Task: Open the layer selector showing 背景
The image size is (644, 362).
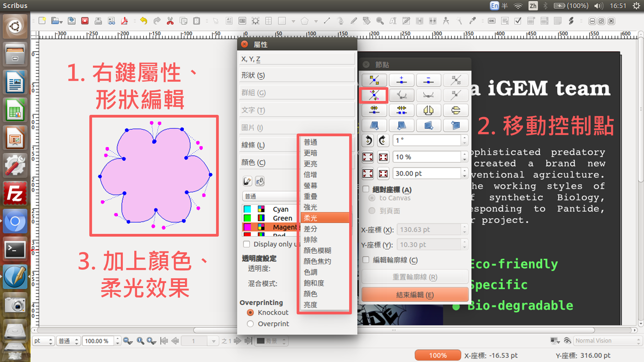Action: pos(271,341)
